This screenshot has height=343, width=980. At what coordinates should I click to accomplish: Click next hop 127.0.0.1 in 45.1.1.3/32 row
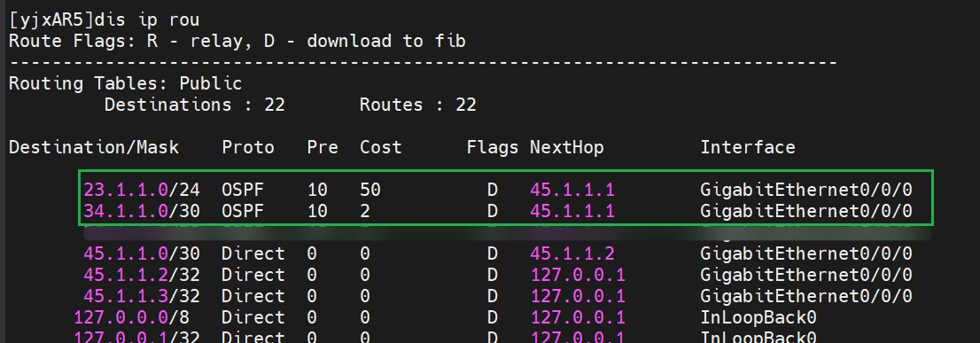click(x=578, y=295)
